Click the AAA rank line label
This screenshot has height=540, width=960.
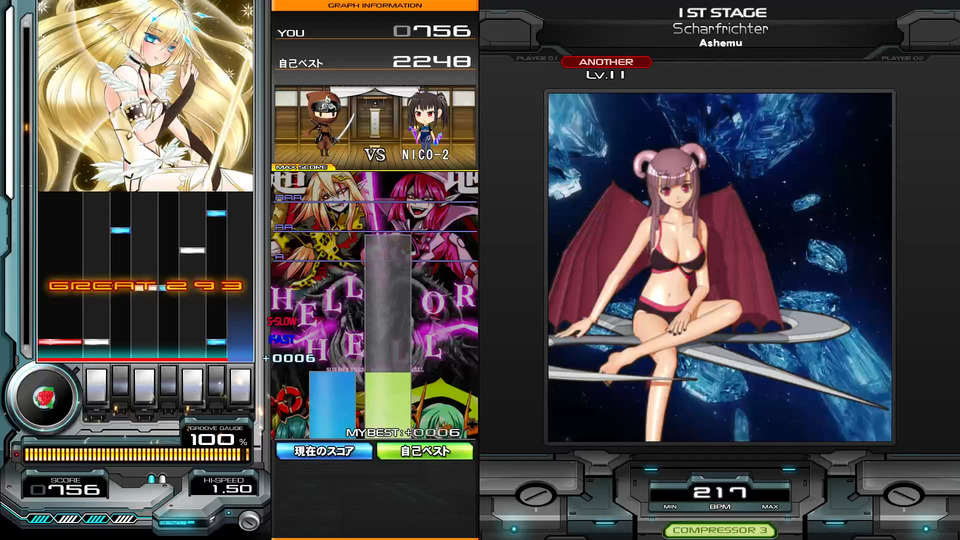(288, 197)
